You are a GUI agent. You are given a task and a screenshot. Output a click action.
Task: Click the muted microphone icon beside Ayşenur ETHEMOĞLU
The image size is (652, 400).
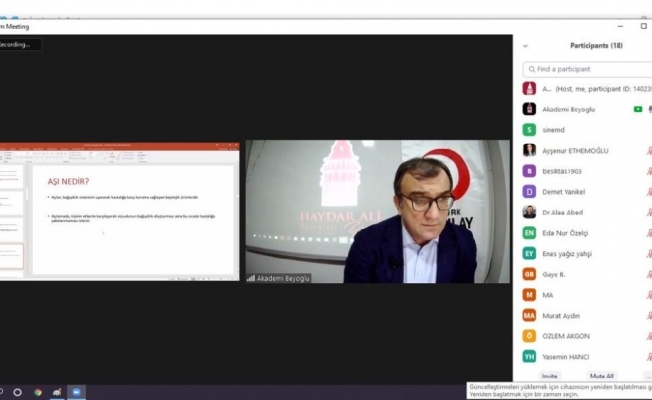[x=648, y=150]
